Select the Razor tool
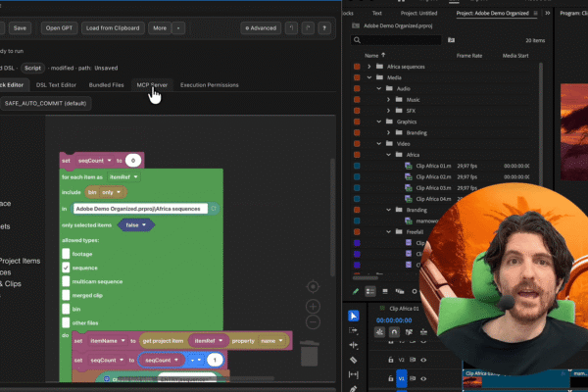 click(x=353, y=360)
